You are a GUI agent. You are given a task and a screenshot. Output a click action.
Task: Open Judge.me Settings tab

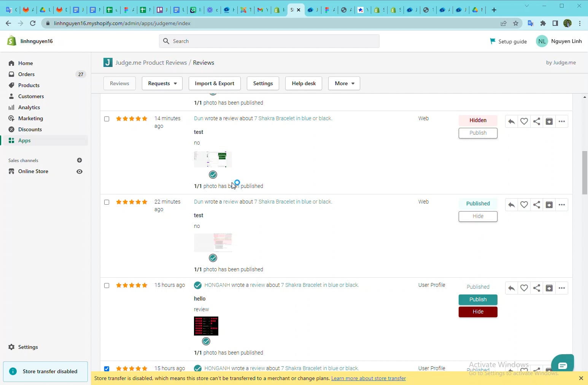tap(263, 83)
